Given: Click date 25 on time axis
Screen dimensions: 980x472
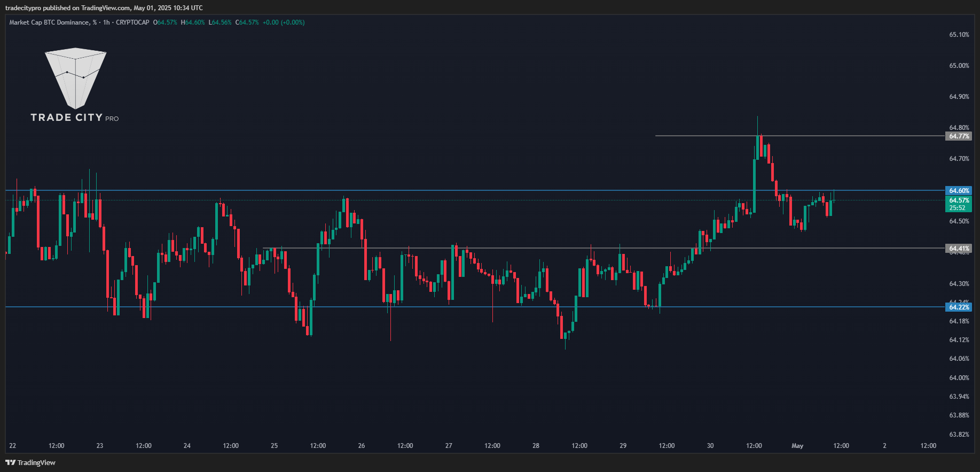Looking at the screenshot, I should coord(275,446).
